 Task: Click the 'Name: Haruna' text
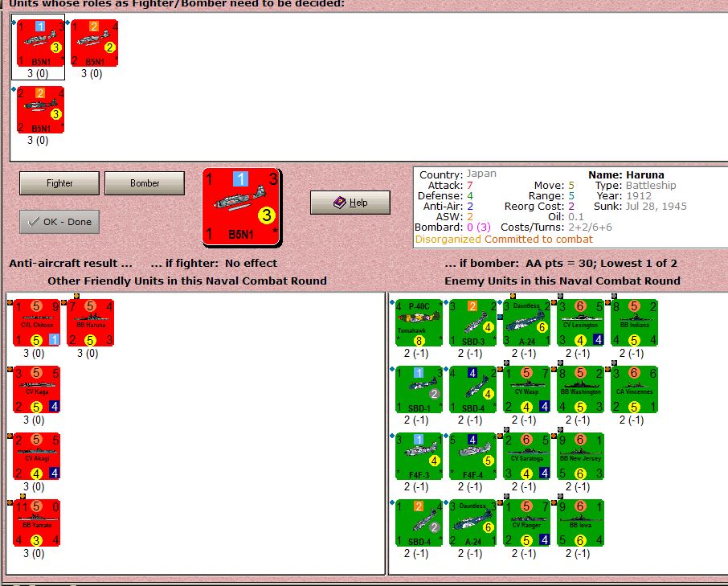click(626, 175)
